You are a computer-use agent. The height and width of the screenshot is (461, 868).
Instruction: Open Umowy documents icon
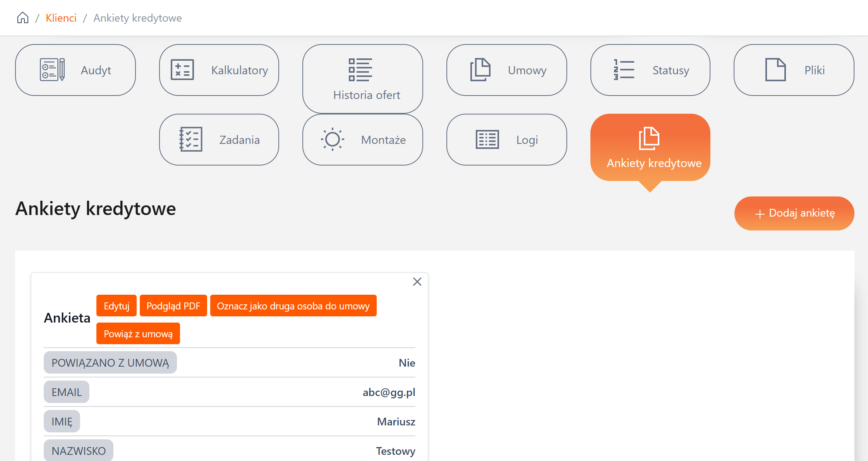click(x=480, y=70)
